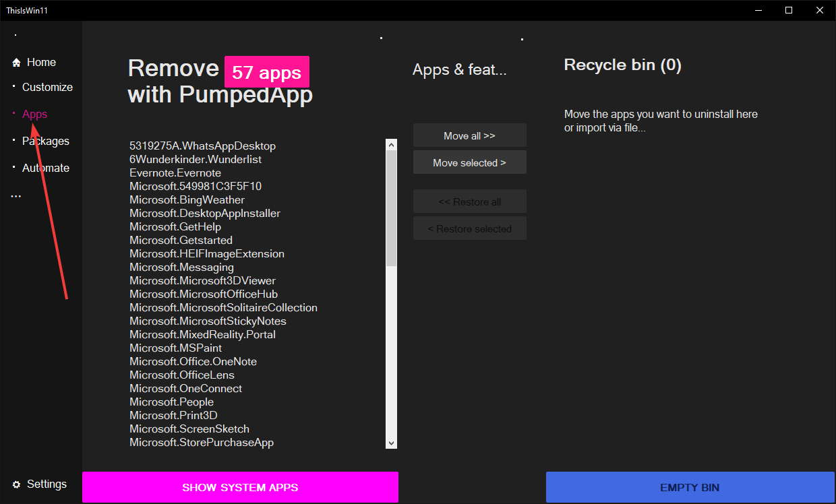The width and height of the screenshot is (836, 504).
Task: Select Microsoft.Print3D entry
Action: click(173, 415)
